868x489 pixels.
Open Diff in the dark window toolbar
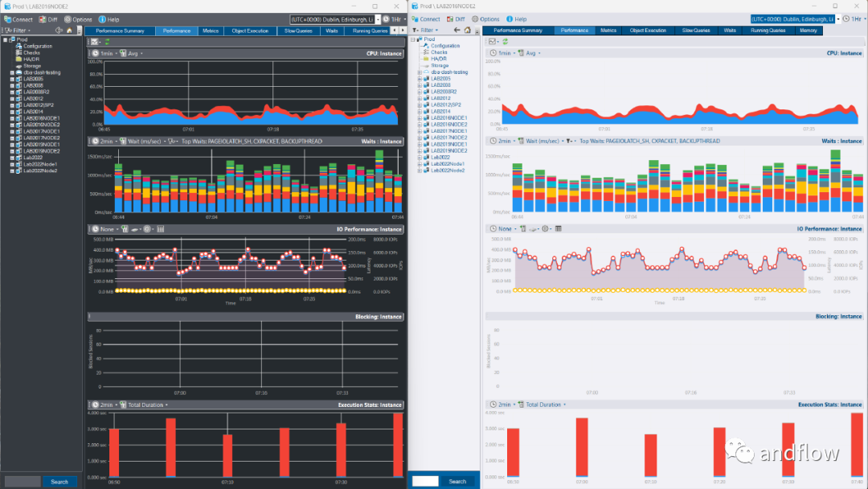pos(48,19)
